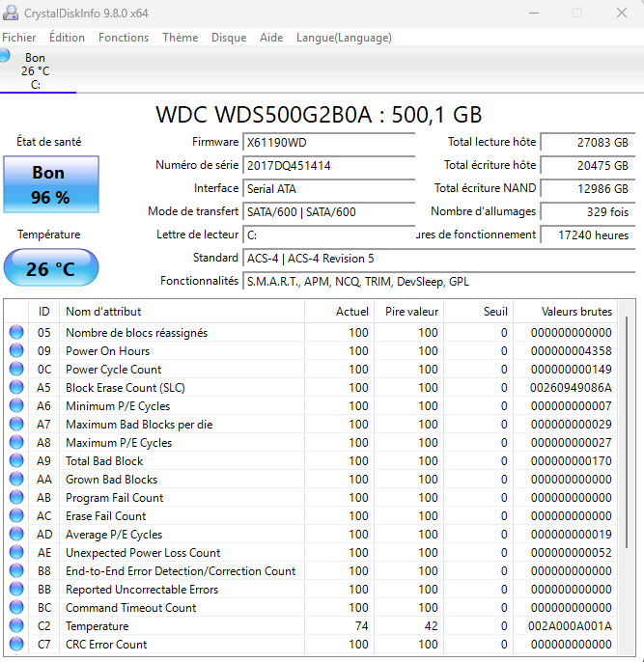
Task: Click the Seuil column header
Action: pos(479,312)
